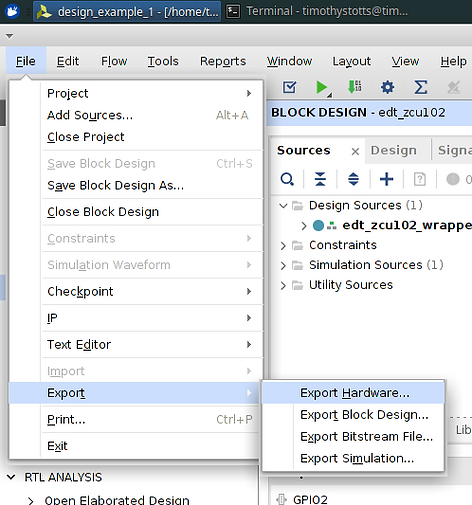This screenshot has width=472, height=505.
Task: Click the green Run arrow icon
Action: pos(322,87)
